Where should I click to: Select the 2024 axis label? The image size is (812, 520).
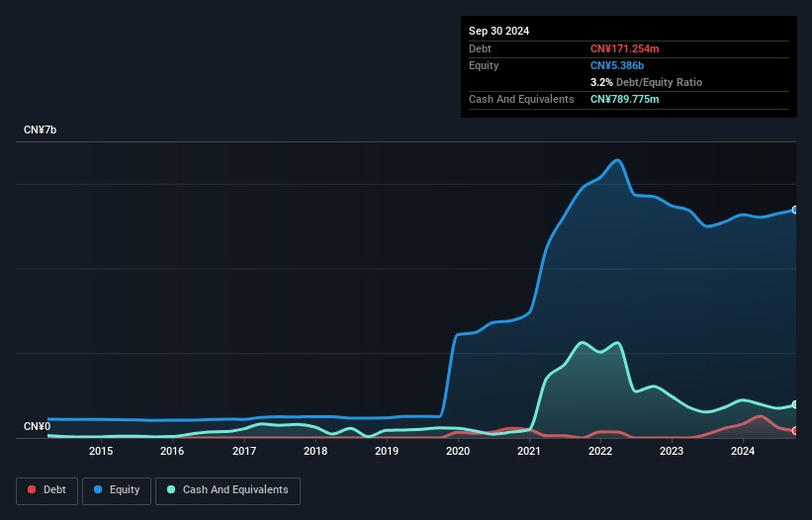pos(743,451)
